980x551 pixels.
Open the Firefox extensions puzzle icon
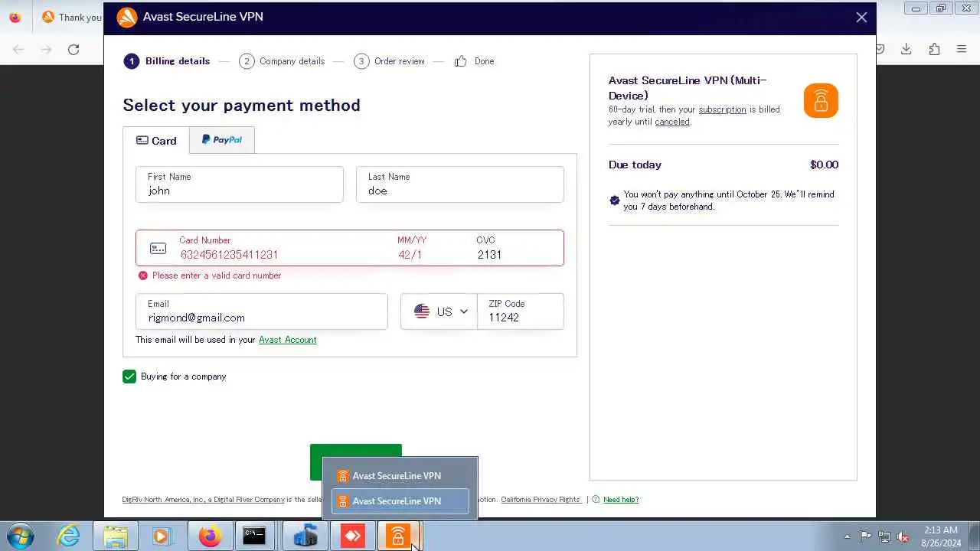934,49
